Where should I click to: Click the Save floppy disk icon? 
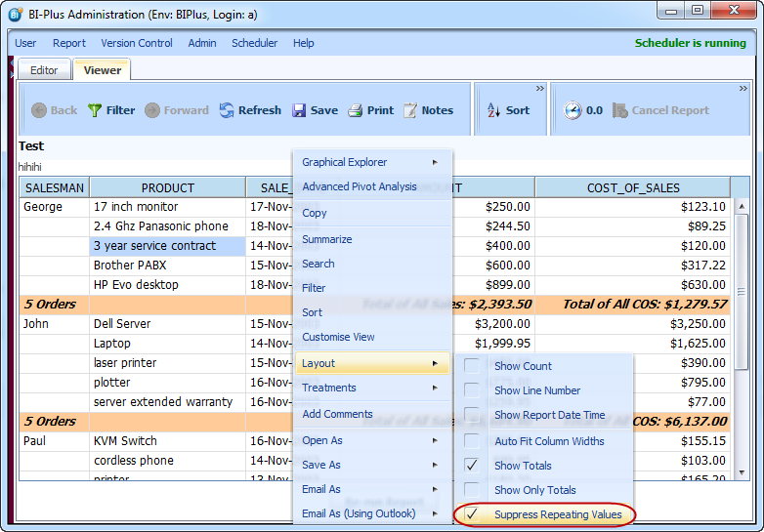[299, 110]
